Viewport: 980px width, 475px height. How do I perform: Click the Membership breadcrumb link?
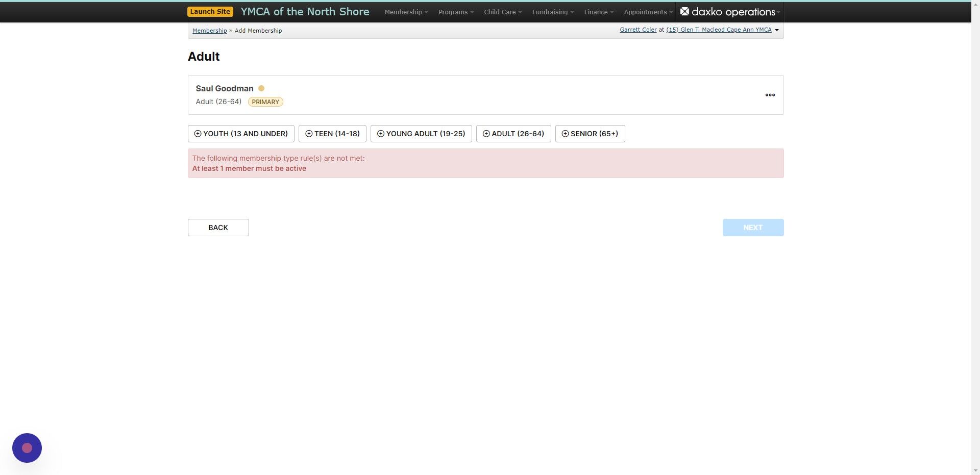209,31
